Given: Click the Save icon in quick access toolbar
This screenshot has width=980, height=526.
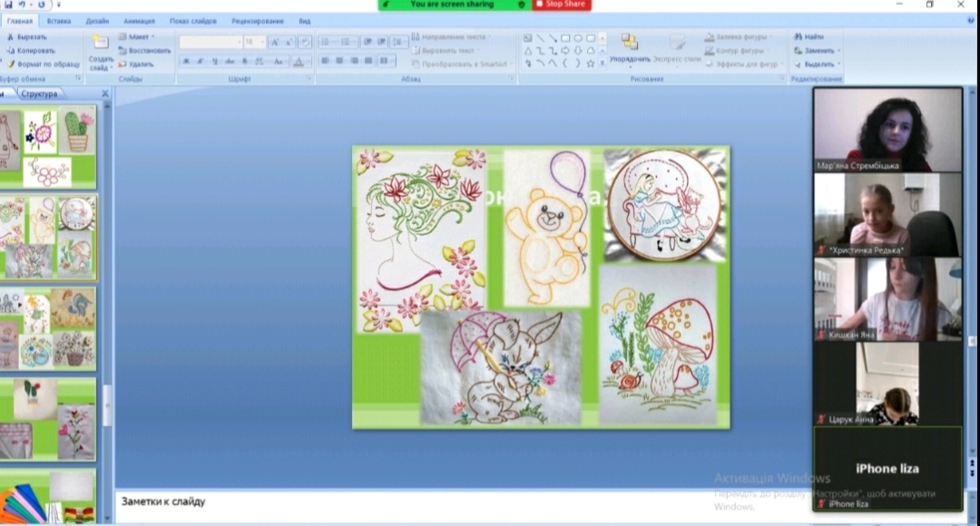Looking at the screenshot, I should pyautogui.click(x=8, y=5).
